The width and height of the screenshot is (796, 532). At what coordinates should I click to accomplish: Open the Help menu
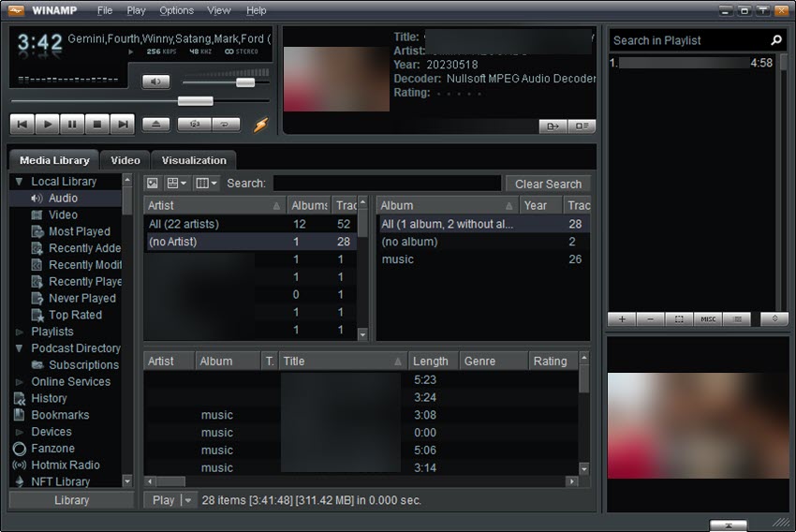pyautogui.click(x=256, y=10)
